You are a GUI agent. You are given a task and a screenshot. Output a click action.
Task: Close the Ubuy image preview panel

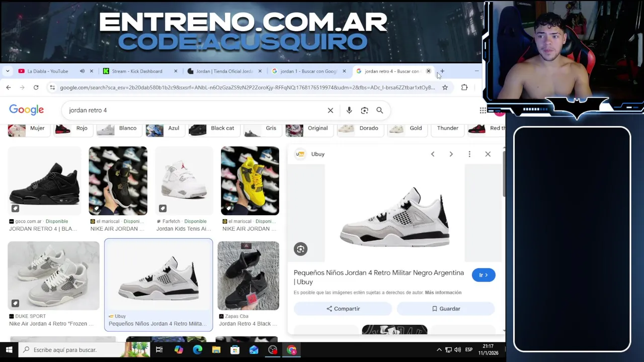point(488,154)
